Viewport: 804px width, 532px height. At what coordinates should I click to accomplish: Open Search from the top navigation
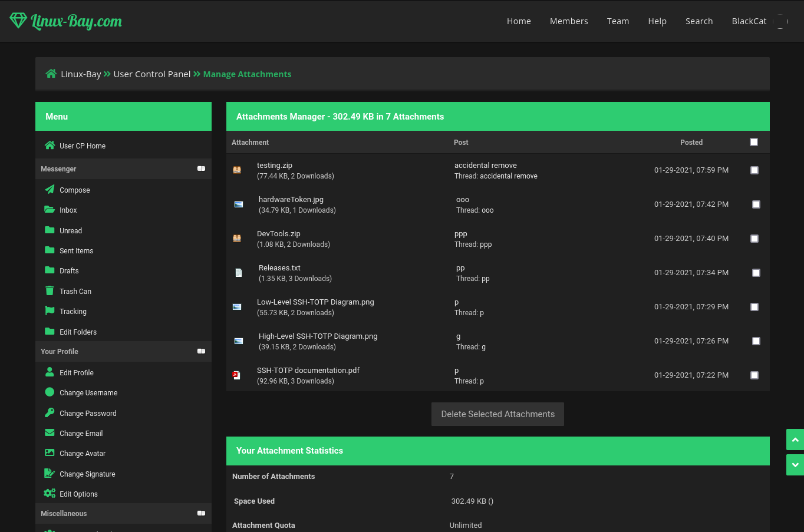(698, 21)
